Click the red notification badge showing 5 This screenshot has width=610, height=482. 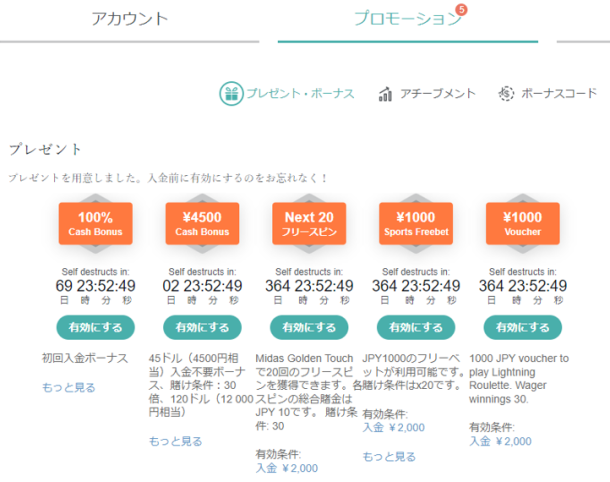[x=461, y=9]
